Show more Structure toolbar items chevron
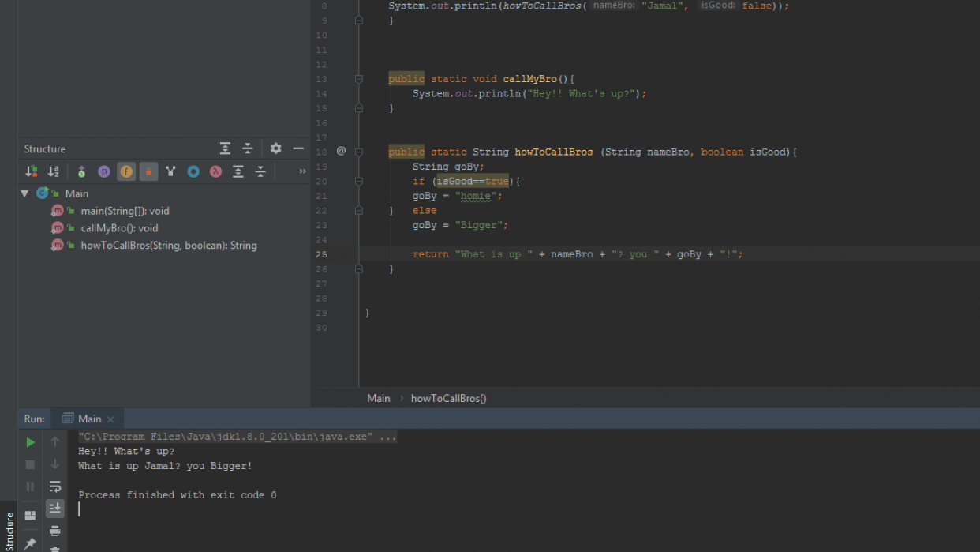The height and width of the screenshot is (552, 980). (302, 171)
